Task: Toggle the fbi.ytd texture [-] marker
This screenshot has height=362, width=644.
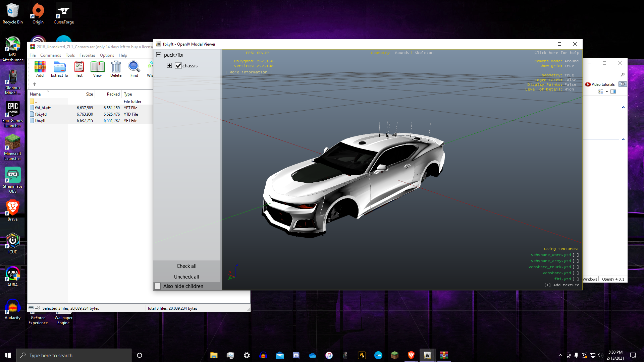Action: (576, 279)
